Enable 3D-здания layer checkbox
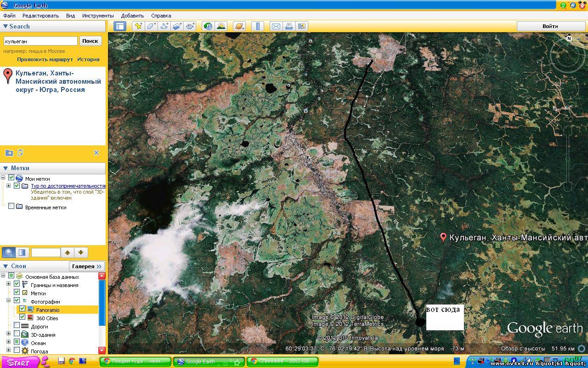 [x=17, y=334]
